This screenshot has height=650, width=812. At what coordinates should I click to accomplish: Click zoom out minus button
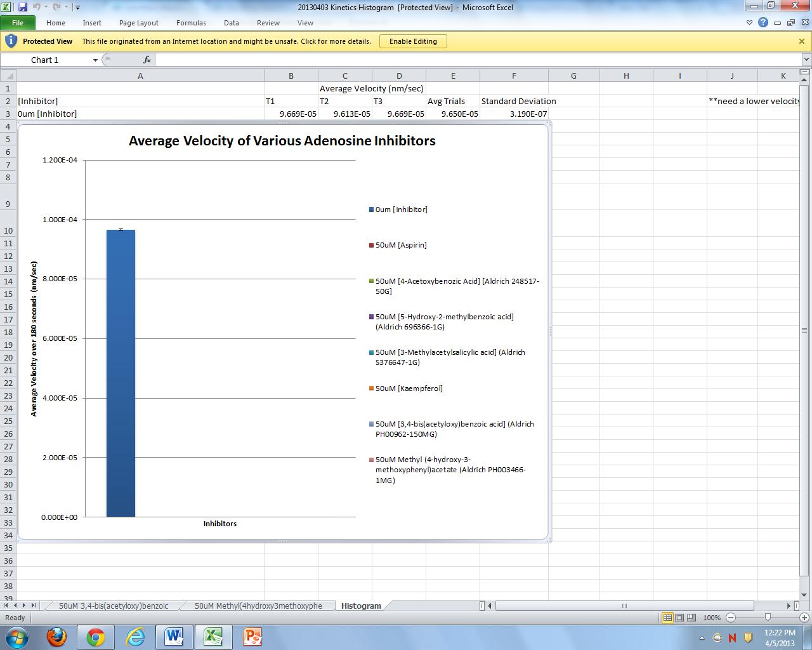point(731,618)
